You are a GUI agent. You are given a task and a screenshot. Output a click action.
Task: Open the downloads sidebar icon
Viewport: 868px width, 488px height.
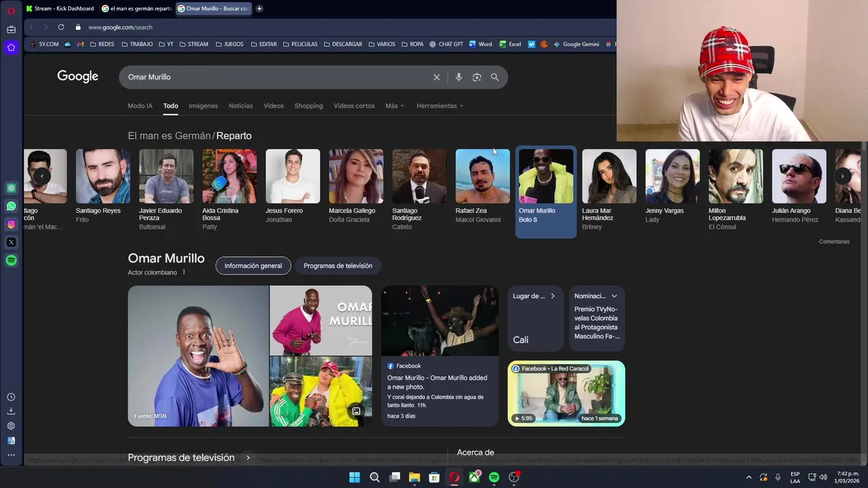[x=11, y=411]
